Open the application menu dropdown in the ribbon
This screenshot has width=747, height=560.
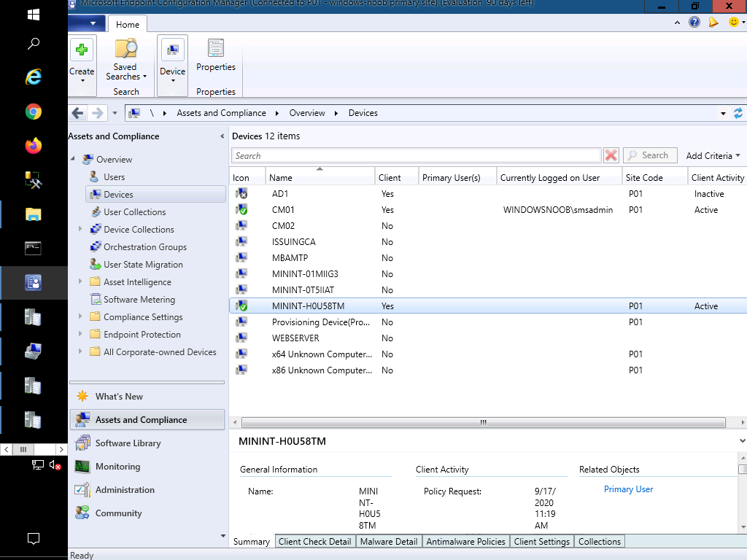88,23
